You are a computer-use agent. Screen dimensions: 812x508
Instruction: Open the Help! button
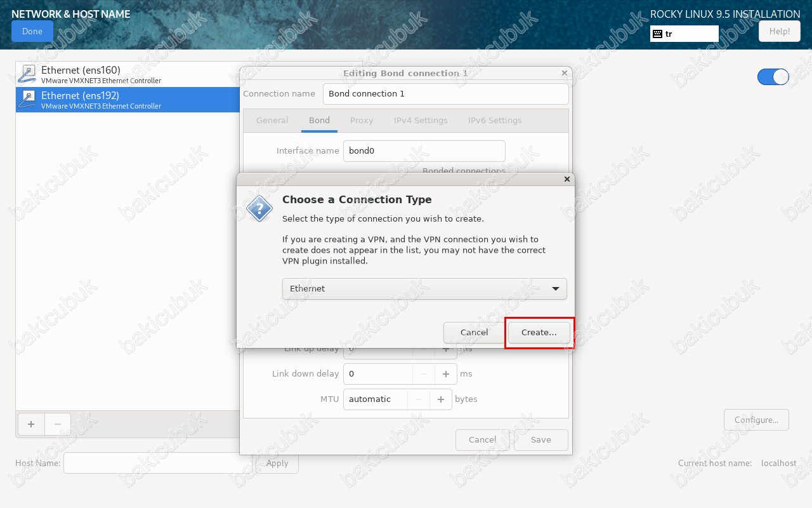780,31
